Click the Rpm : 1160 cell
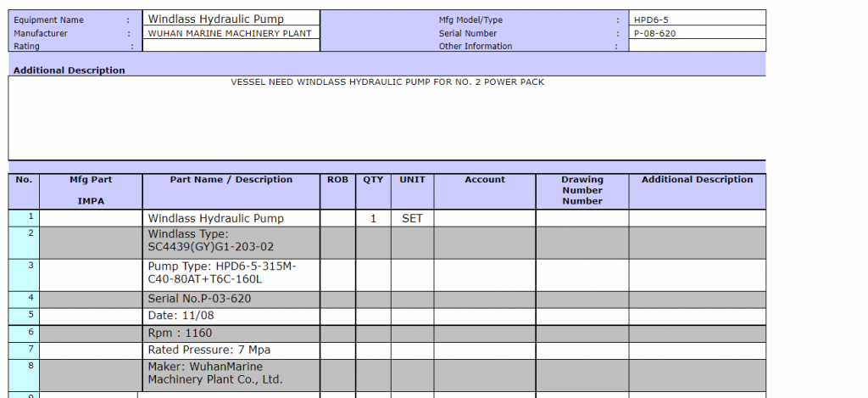The image size is (868, 398). (x=231, y=333)
